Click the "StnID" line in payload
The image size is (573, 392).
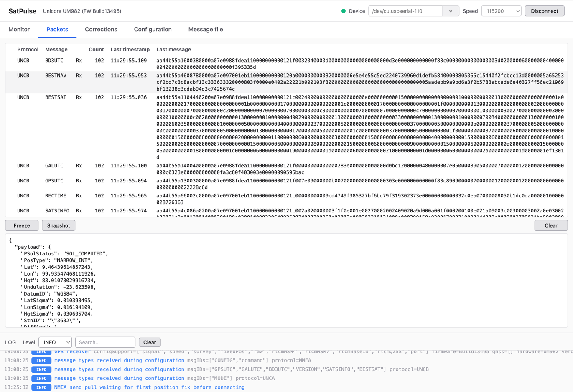click(51, 320)
